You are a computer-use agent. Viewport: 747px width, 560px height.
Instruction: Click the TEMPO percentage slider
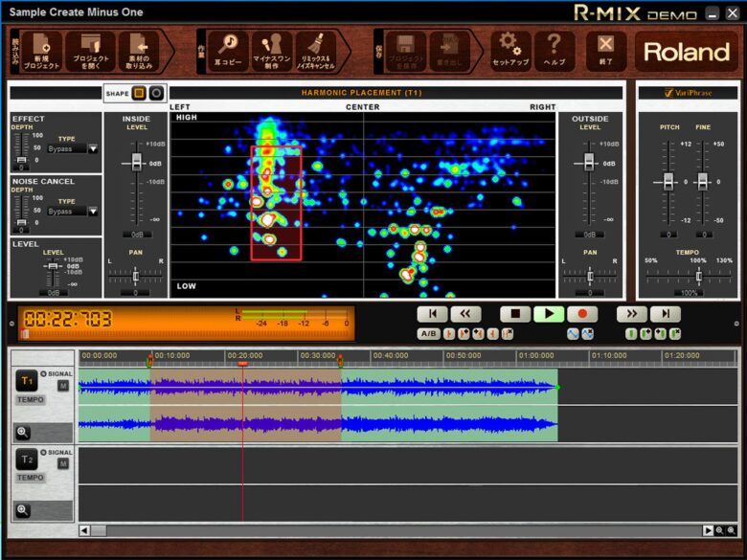click(x=698, y=276)
